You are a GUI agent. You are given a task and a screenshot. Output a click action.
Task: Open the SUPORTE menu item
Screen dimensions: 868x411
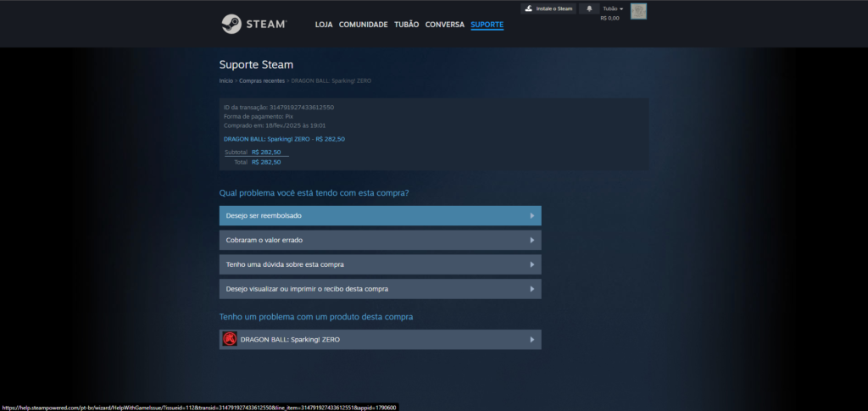[487, 25]
